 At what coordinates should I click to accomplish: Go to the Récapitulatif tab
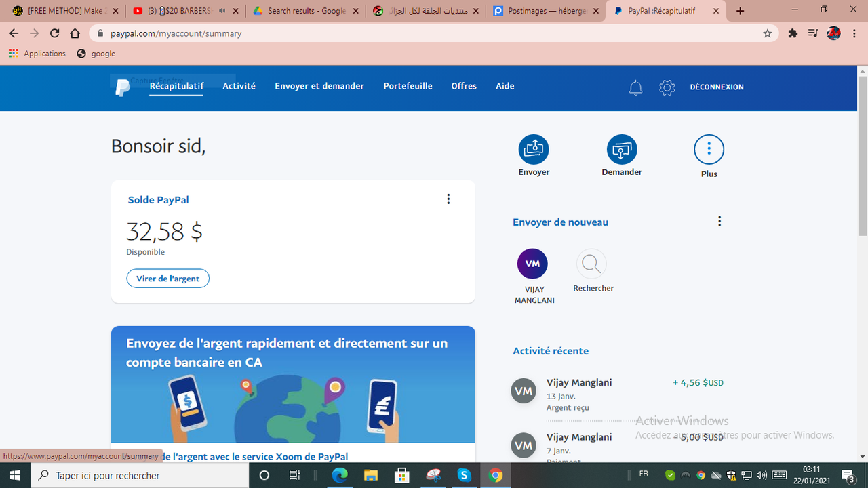click(176, 86)
